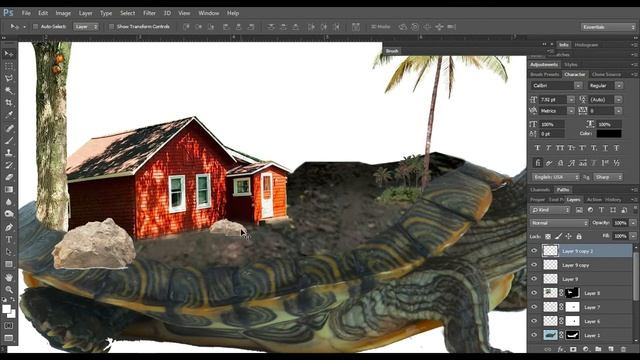Click the foreground color swatch
Screen dimensions: 640x360
(6, 309)
